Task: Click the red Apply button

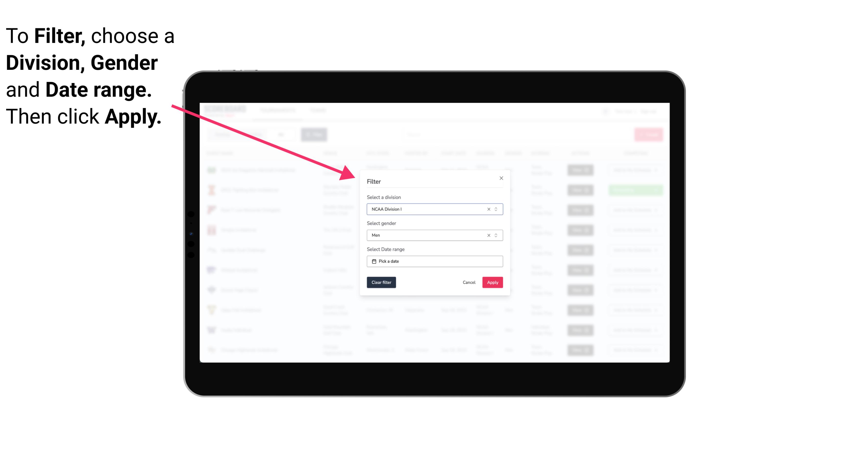Action: [491, 283]
